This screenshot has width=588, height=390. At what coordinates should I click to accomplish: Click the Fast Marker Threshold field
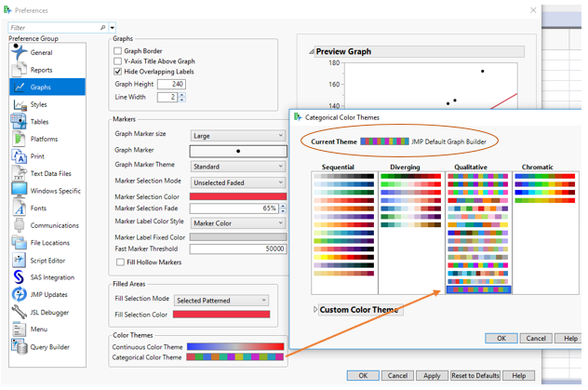click(238, 249)
